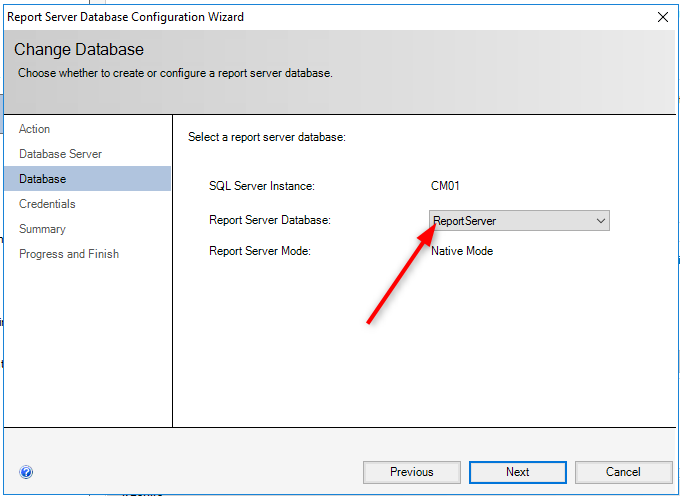
Task: Select the Database Server step
Action: (60, 154)
